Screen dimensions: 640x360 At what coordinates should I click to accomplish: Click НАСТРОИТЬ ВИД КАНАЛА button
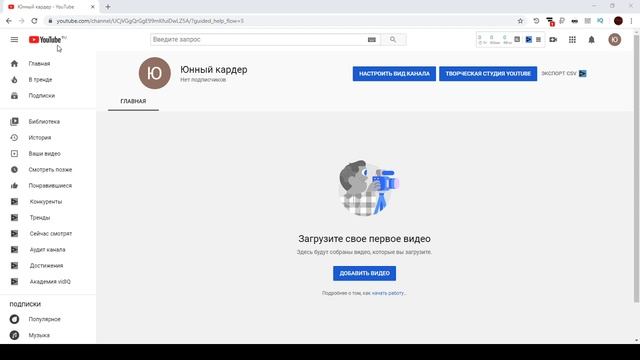click(x=394, y=74)
